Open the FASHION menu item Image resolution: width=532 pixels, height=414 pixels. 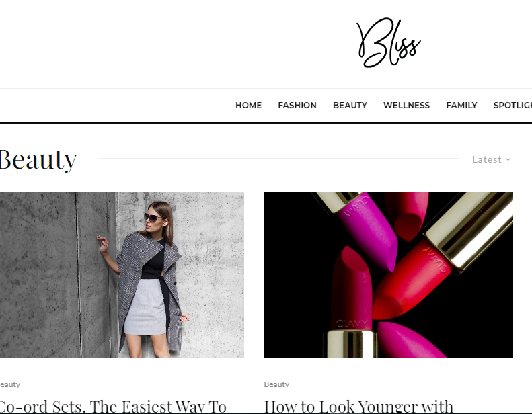(297, 106)
